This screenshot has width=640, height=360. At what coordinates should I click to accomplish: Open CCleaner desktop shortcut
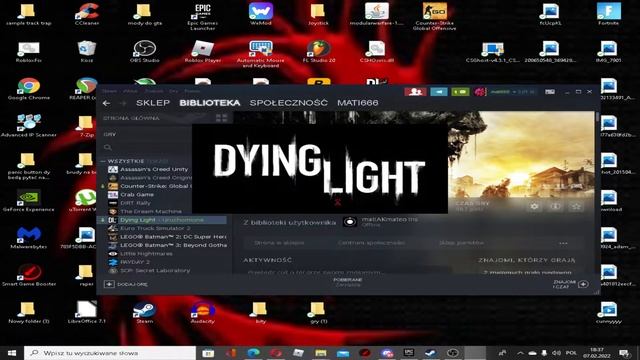coord(87,15)
